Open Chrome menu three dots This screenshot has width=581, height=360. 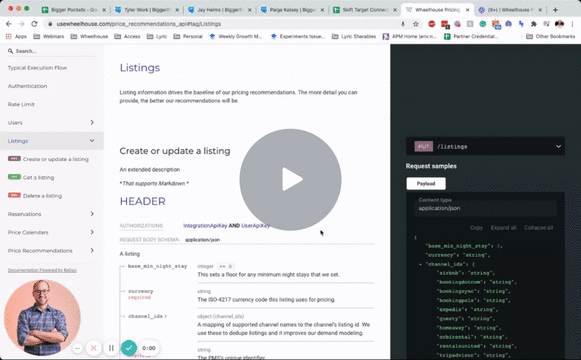click(573, 24)
